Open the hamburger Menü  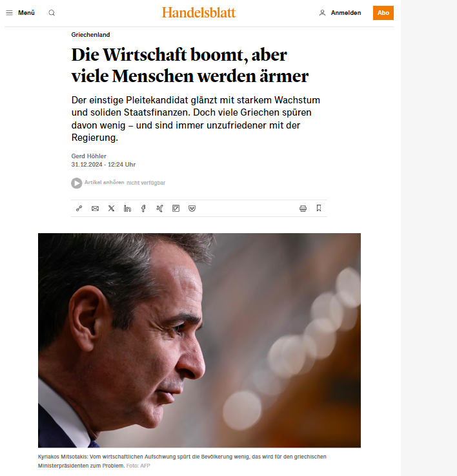(20, 13)
